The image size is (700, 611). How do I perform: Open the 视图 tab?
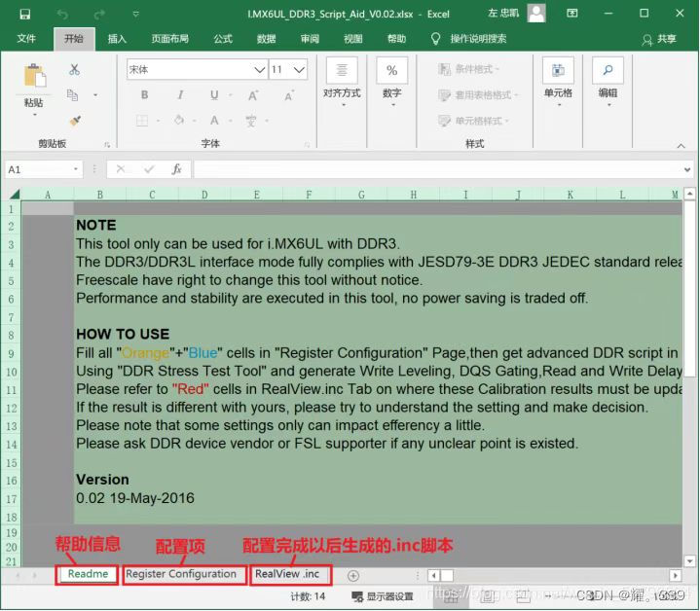353,39
